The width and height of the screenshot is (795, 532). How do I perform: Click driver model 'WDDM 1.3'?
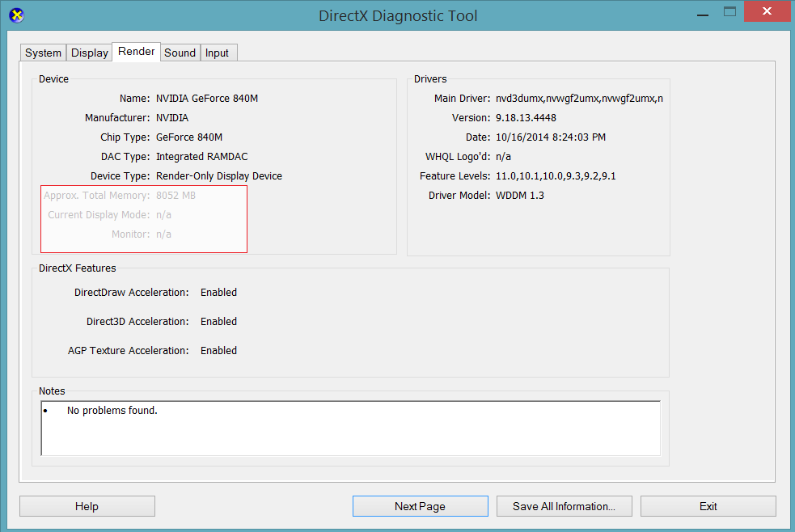(520, 196)
